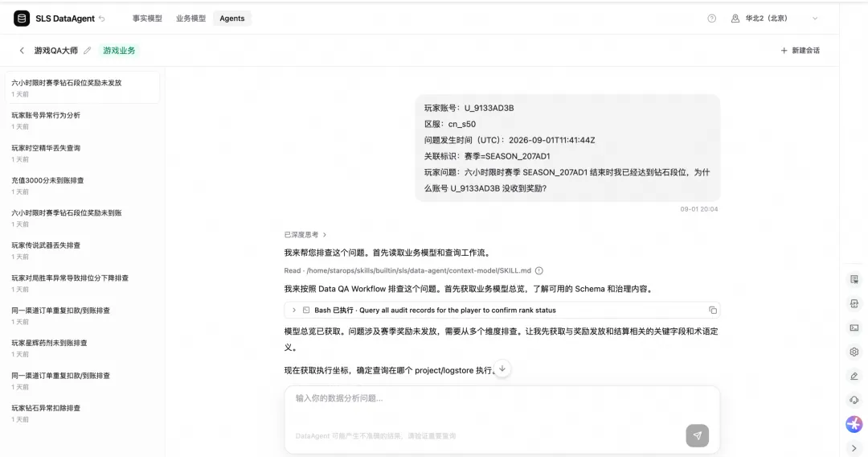The image size is (868, 457).
Task: Switch to 业务模型 tab
Action: click(191, 19)
